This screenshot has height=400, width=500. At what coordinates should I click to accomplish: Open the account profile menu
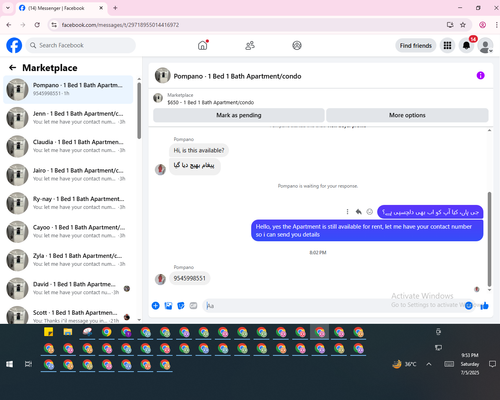coord(485,46)
